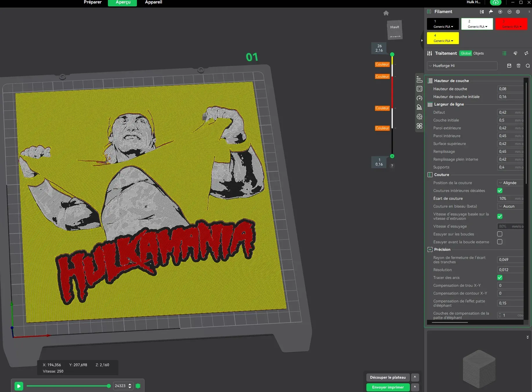Switch Traitement to Objets mode
The image size is (532, 392).
point(479,53)
